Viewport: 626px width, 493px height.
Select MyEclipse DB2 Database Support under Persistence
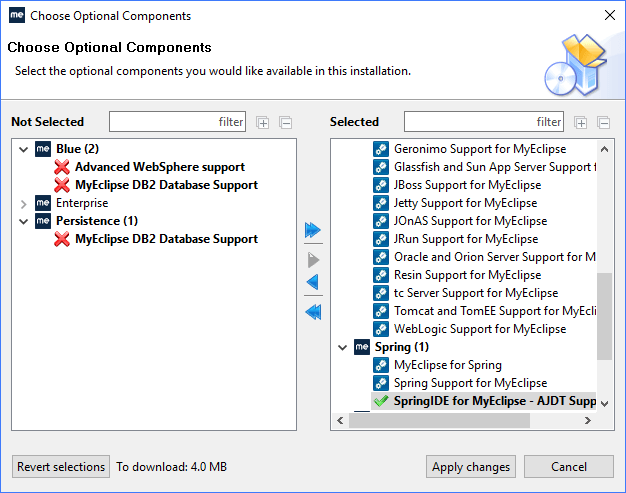[x=166, y=239]
